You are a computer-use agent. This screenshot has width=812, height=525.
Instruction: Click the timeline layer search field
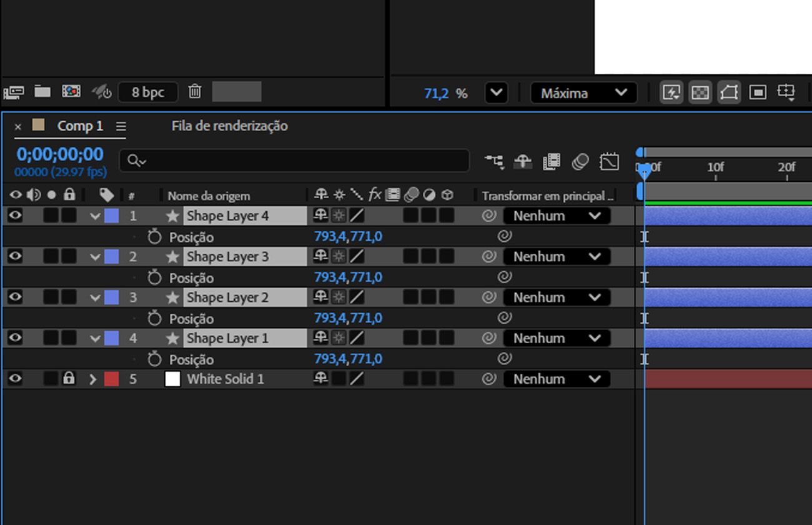coord(294,161)
